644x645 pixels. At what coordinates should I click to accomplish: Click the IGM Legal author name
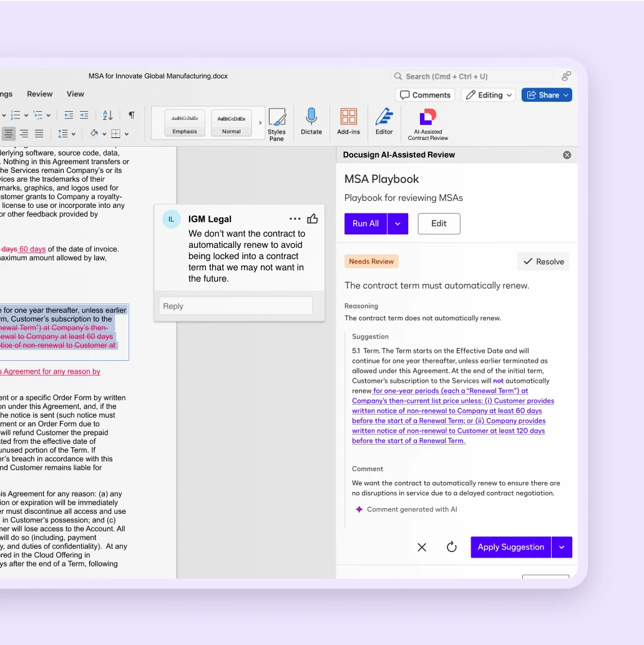pos(210,219)
